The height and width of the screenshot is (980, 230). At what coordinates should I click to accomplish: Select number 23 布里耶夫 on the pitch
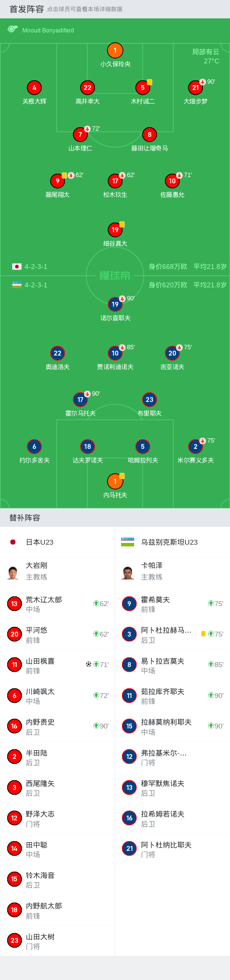pos(149,400)
